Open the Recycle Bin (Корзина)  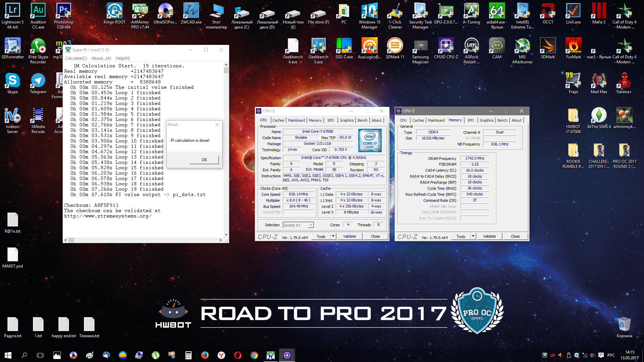[x=624, y=327]
